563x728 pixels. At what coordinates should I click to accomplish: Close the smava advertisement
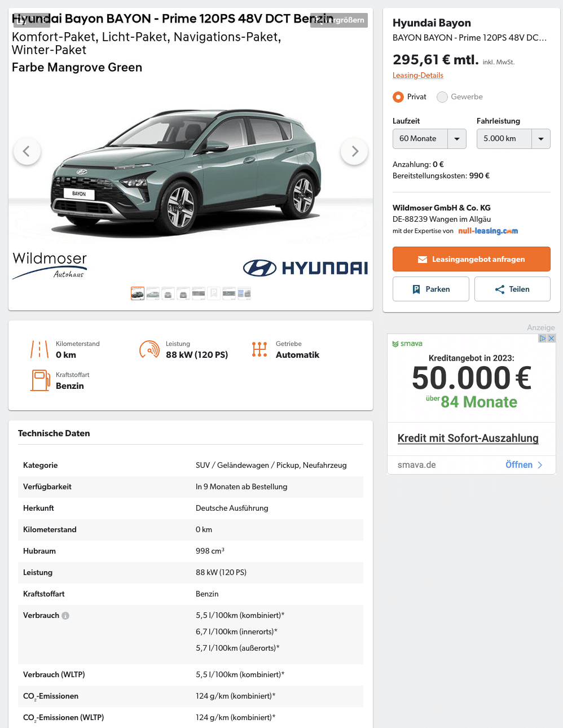(x=552, y=338)
